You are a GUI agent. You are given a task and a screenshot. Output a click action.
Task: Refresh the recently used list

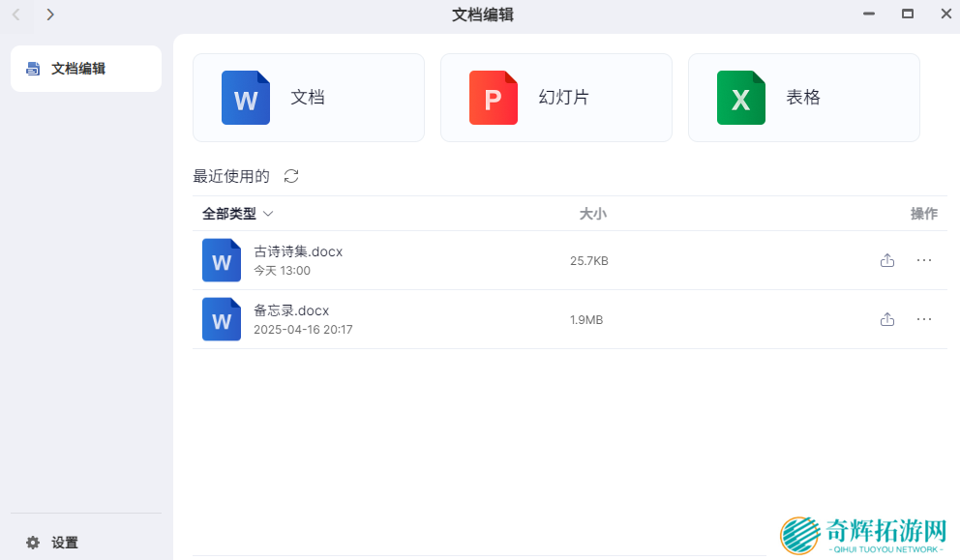[x=291, y=176]
